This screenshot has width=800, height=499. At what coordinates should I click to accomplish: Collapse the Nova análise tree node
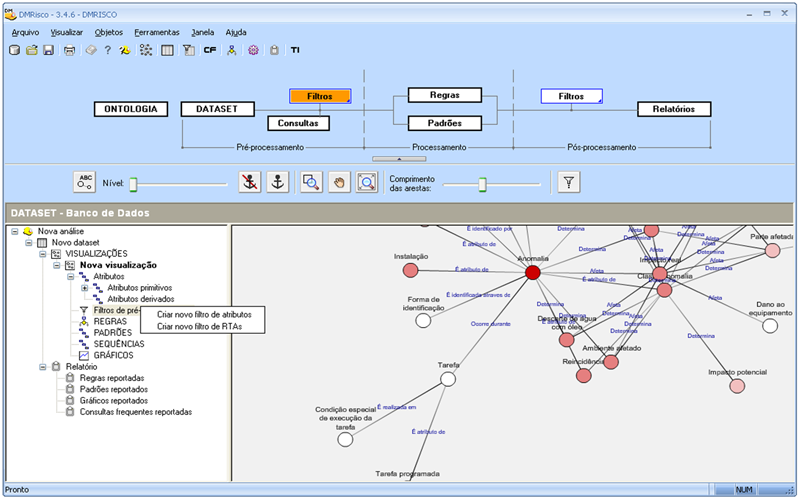click(x=15, y=232)
